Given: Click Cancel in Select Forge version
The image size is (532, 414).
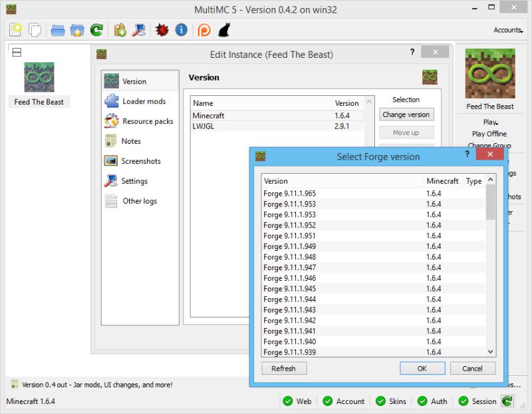Looking at the screenshot, I should [x=473, y=368].
